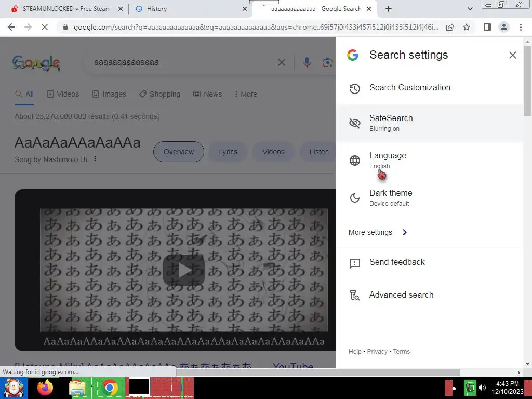Select the Images results tab
The height and width of the screenshot is (399, 532).
[x=109, y=95]
